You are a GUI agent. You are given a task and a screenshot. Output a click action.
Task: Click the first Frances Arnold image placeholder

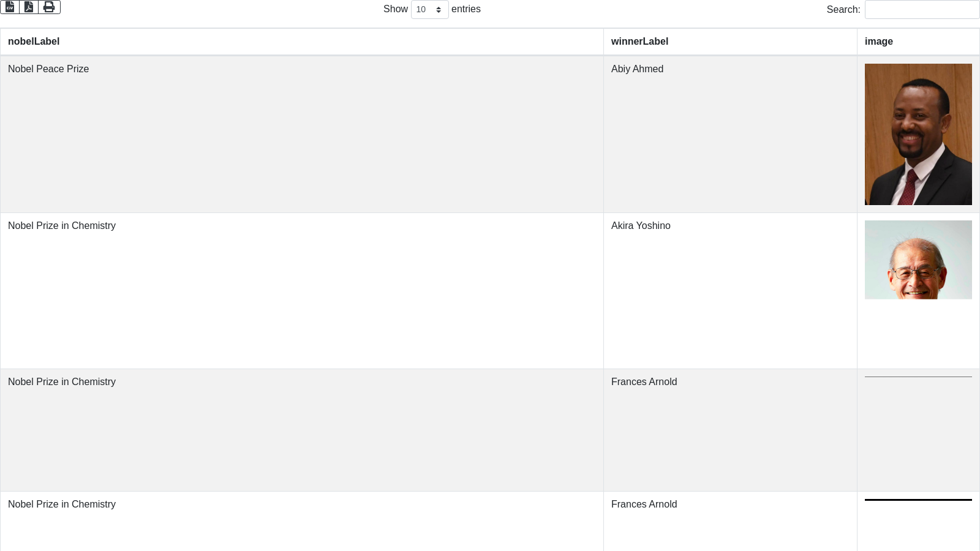click(x=918, y=377)
